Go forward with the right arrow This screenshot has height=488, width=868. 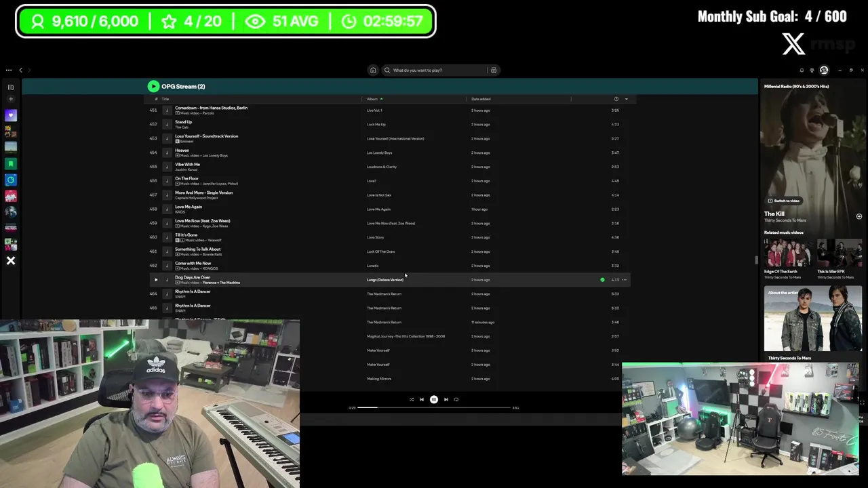click(x=29, y=70)
